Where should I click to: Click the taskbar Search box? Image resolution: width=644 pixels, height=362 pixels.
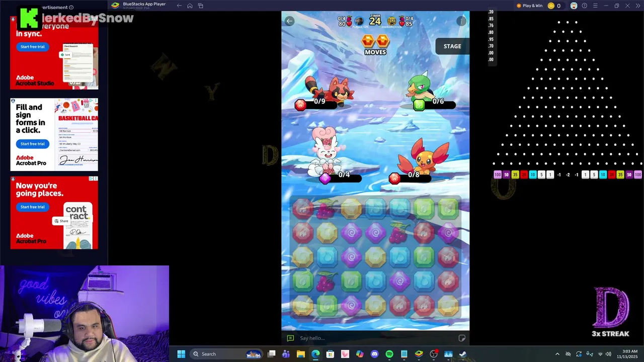[226, 354]
